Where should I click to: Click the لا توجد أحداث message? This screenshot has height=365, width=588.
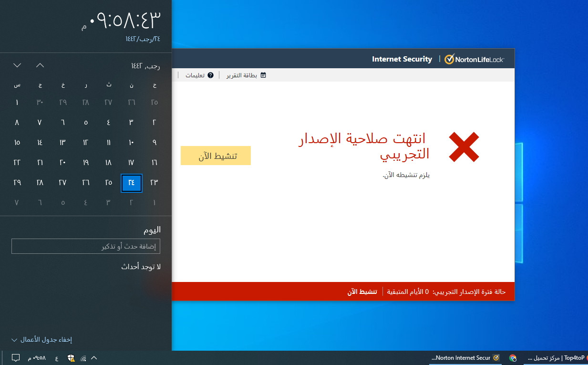[141, 267]
